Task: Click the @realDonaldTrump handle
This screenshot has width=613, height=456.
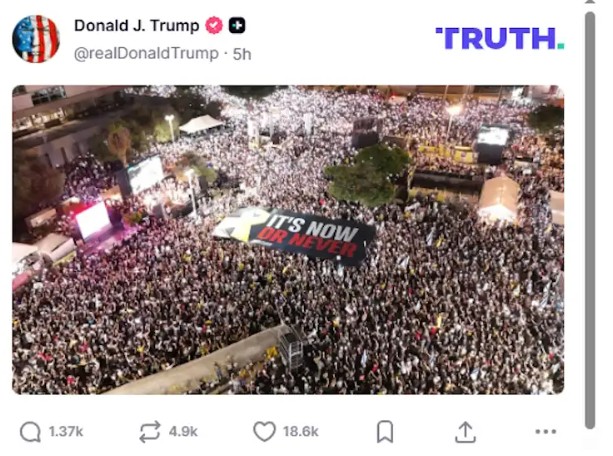Action: pyautogui.click(x=146, y=54)
